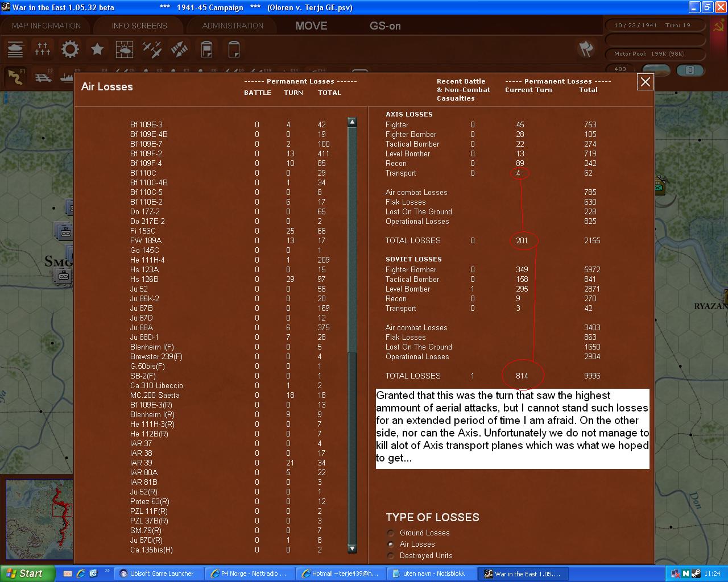Click the Soviet hammer and sickle emblem
Viewport: 728px width, 582px height.
[x=718, y=26]
